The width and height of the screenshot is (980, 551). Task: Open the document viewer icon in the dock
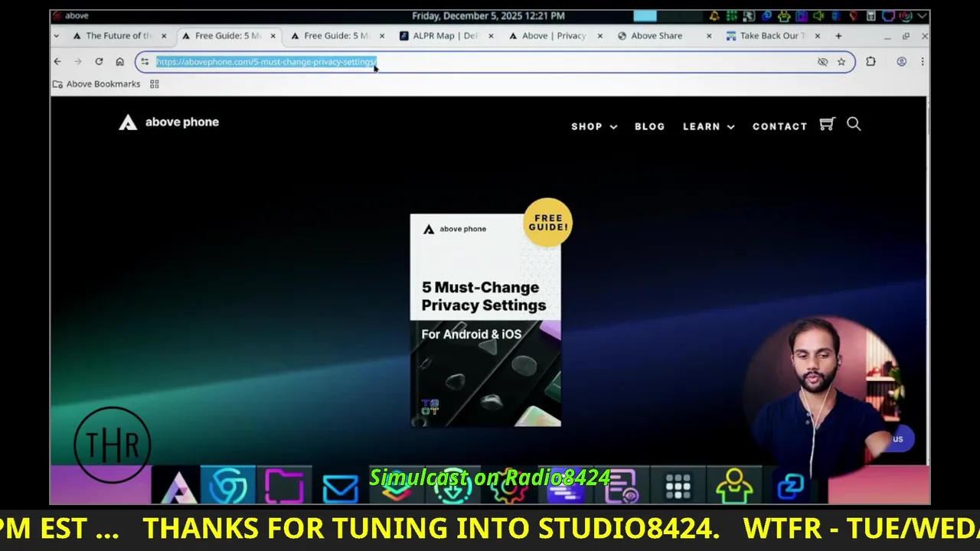click(622, 486)
